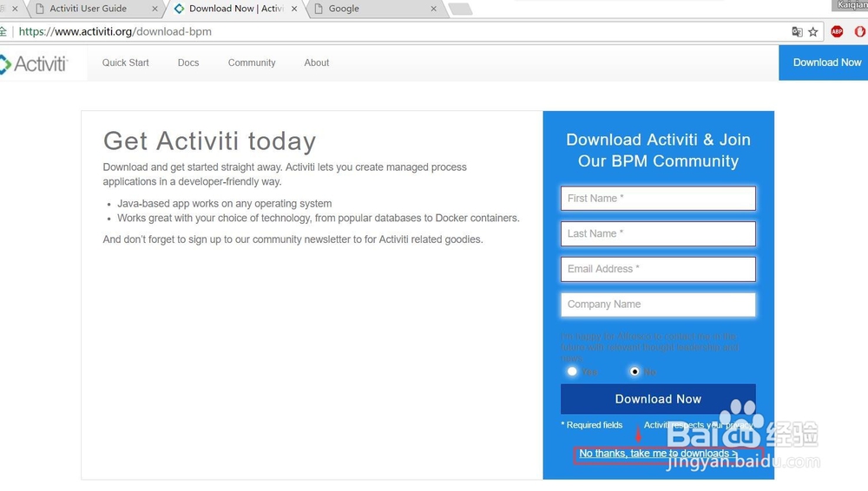Open the Adblock Plus extension icon
Viewport: 868px width, 491px height.
[x=837, y=31]
